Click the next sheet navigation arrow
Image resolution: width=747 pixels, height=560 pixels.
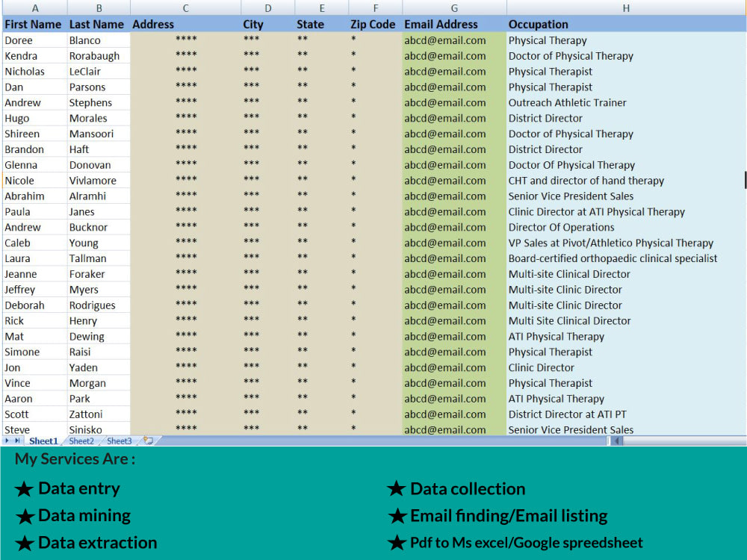click(7, 441)
